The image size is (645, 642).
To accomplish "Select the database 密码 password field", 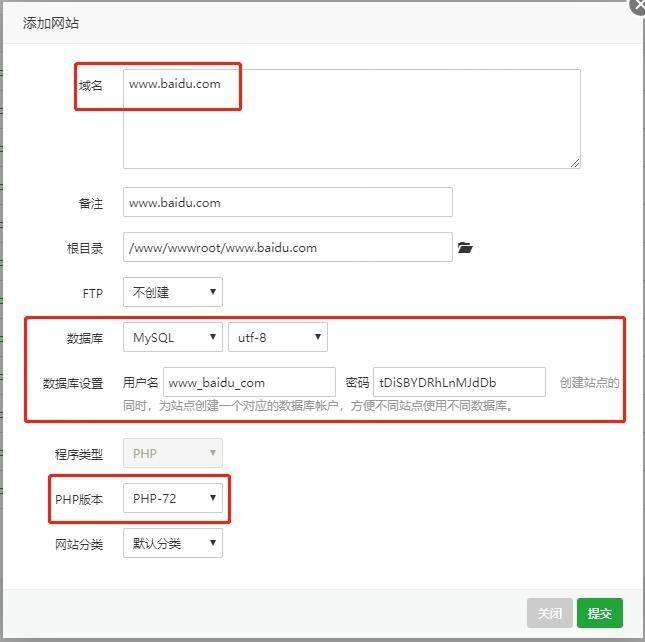I will [x=459, y=382].
